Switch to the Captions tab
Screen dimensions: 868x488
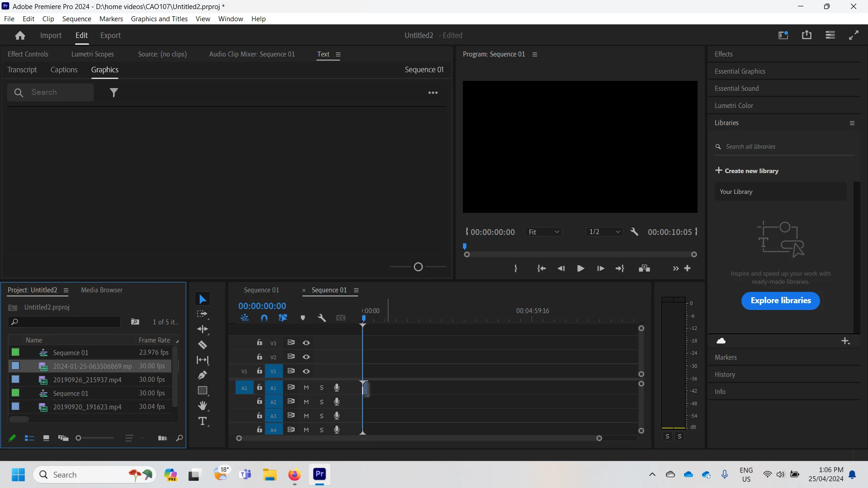[64, 70]
